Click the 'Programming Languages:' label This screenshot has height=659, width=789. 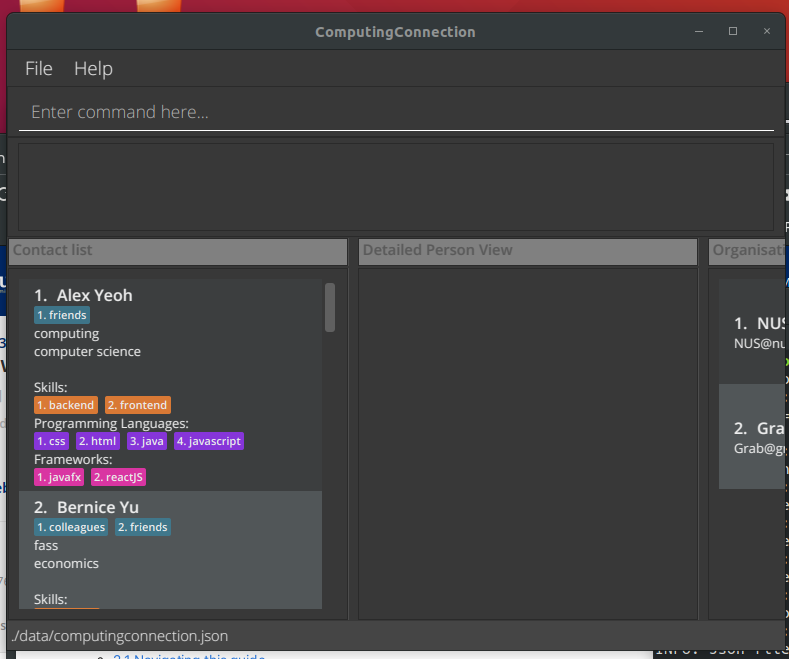111,424
